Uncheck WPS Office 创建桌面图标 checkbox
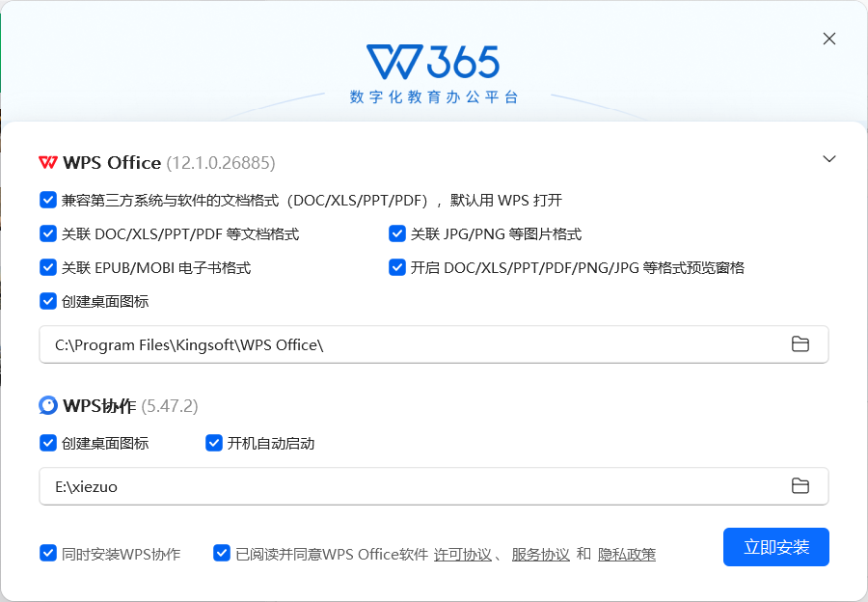Image resolution: width=868 pixels, height=602 pixels. [48, 301]
